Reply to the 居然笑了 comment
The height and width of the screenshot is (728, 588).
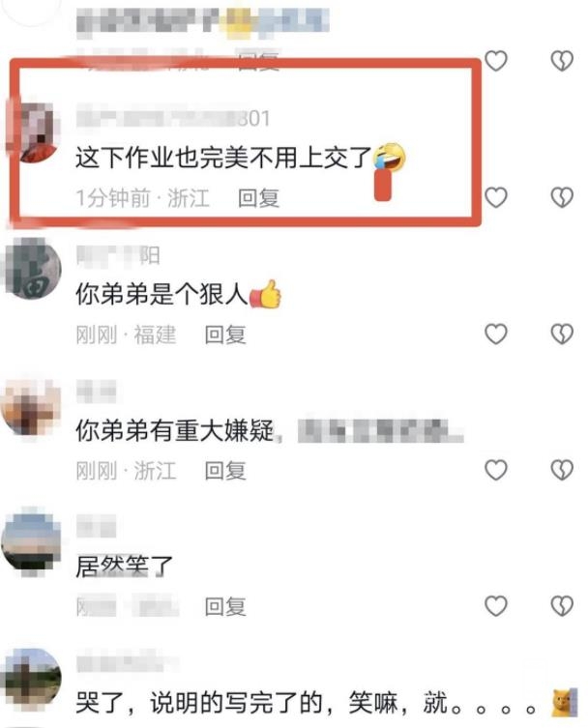[225, 606]
